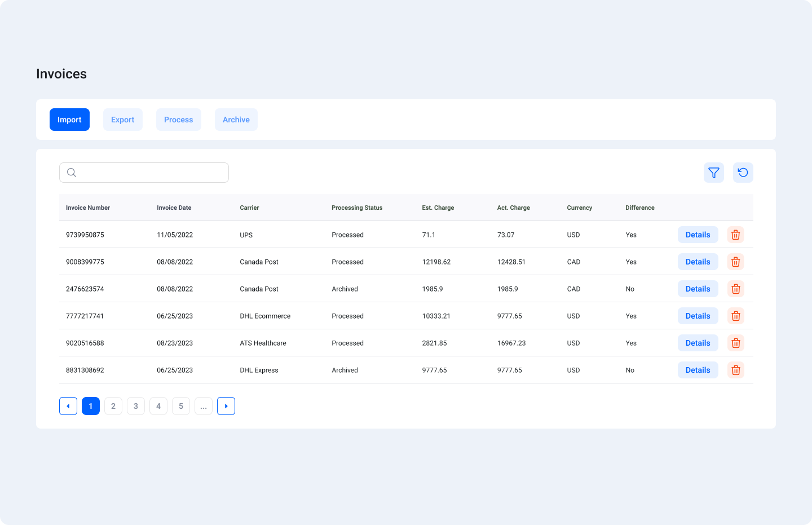This screenshot has height=525, width=812.
Task: Open the pagination ellipsis for more pages
Action: [x=204, y=406]
